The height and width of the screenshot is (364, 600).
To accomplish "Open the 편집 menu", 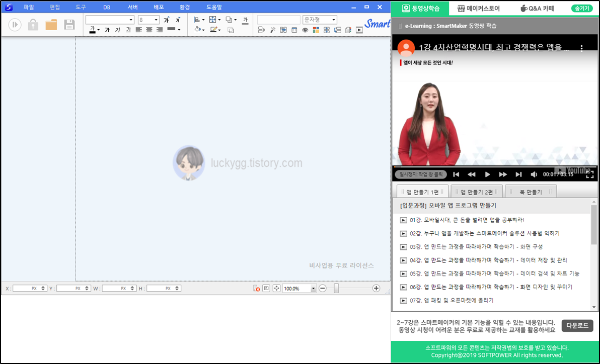I will [55, 7].
